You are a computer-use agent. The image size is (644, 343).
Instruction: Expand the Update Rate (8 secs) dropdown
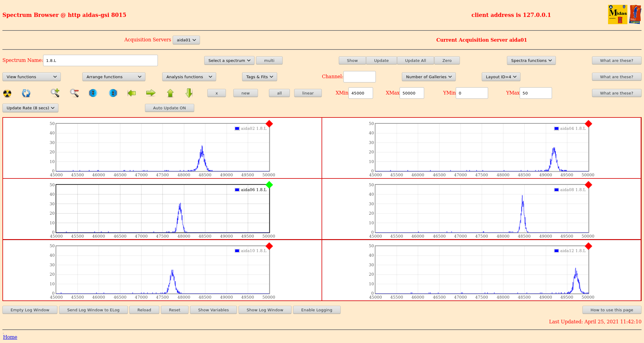(x=30, y=108)
